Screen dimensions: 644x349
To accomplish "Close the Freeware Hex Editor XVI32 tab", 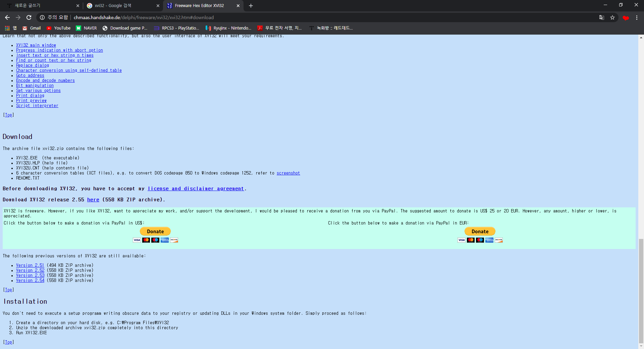I will [x=238, y=6].
